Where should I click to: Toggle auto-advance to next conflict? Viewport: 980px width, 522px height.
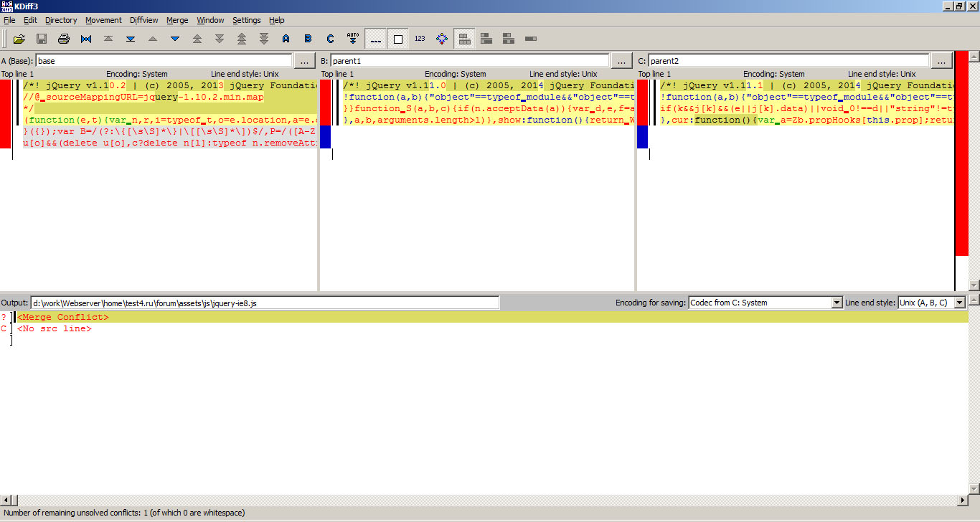(x=352, y=39)
